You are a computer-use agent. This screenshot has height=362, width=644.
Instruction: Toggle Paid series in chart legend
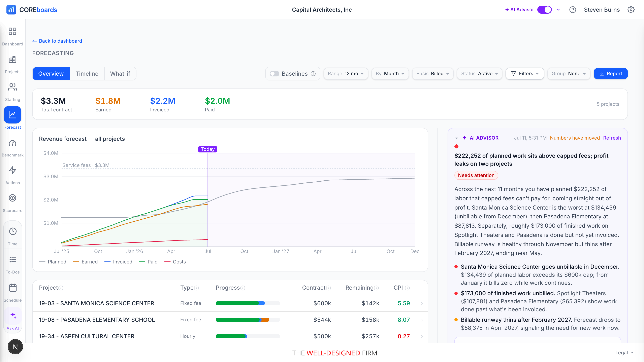(x=148, y=262)
